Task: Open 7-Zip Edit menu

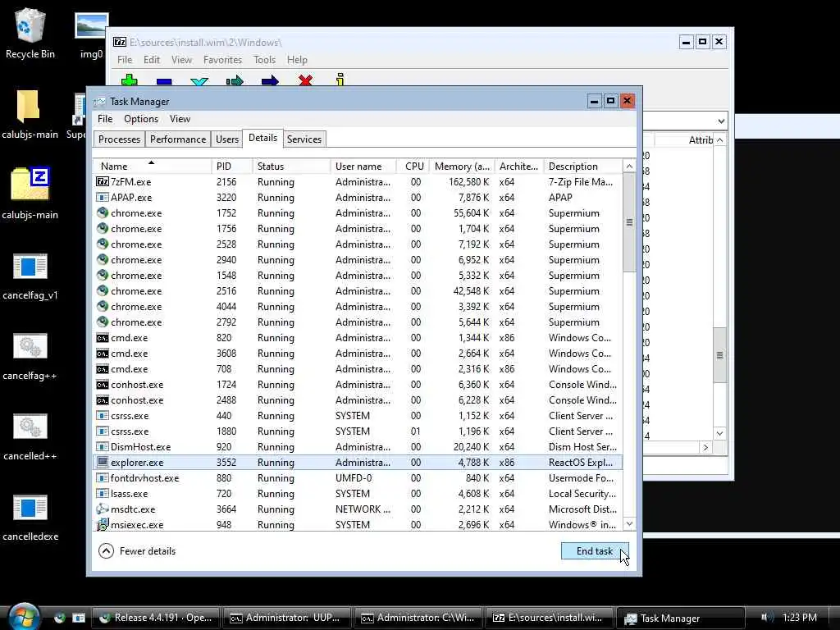Action: coord(152,60)
